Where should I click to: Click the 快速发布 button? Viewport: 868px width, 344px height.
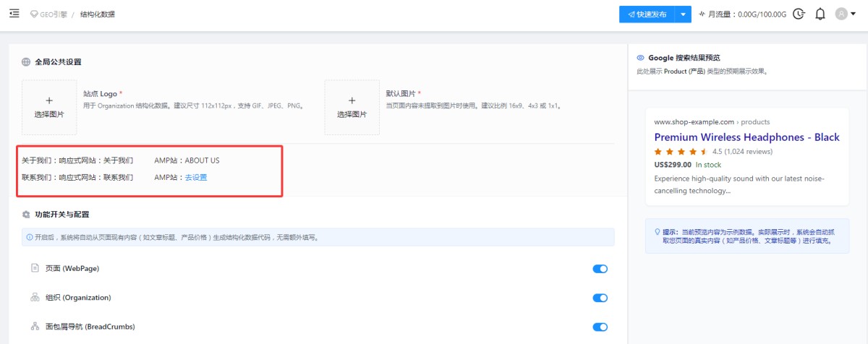coord(647,14)
